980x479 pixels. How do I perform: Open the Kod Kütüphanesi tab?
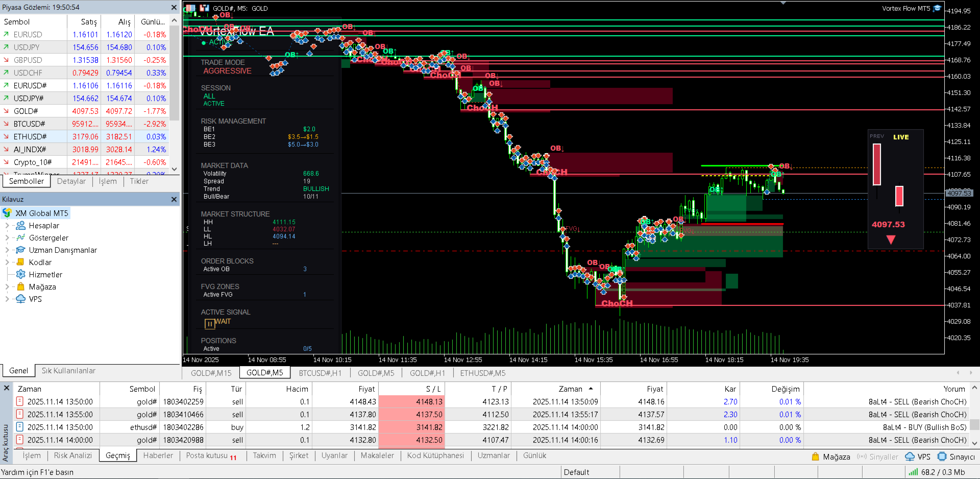click(435, 456)
